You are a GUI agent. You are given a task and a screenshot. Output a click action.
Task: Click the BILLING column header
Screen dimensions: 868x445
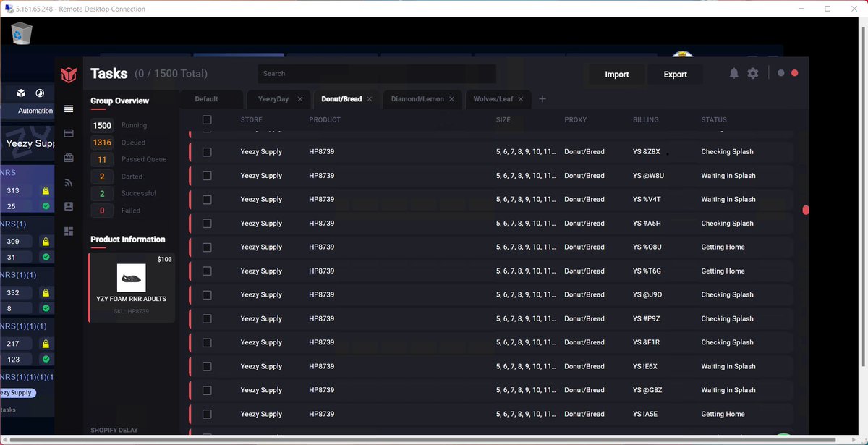pos(646,120)
